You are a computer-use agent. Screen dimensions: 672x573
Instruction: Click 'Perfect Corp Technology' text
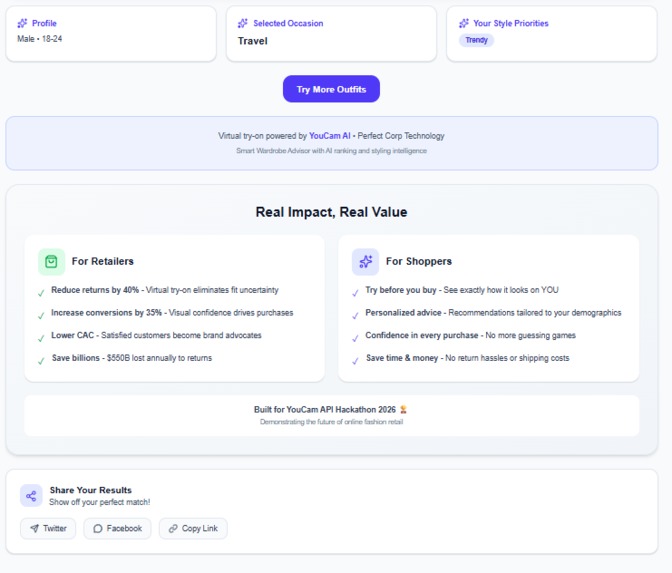tap(401, 136)
